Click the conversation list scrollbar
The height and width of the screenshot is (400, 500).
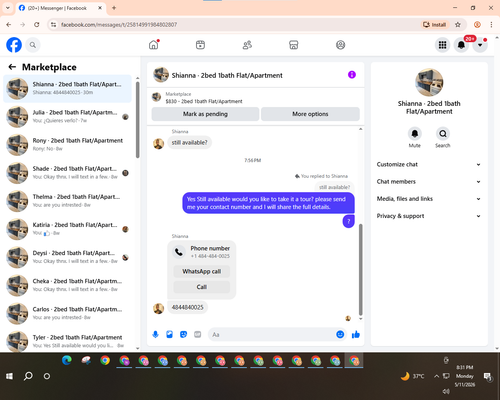pyautogui.click(x=137, y=120)
